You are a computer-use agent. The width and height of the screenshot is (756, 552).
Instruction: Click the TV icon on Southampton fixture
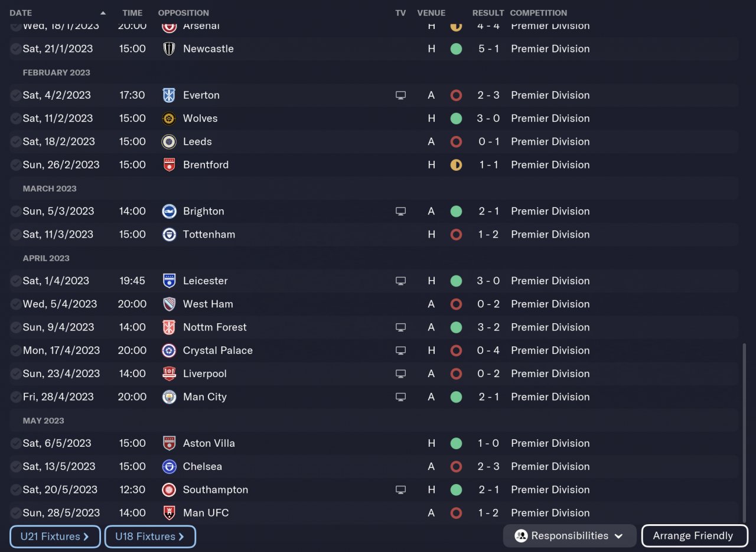(x=400, y=489)
